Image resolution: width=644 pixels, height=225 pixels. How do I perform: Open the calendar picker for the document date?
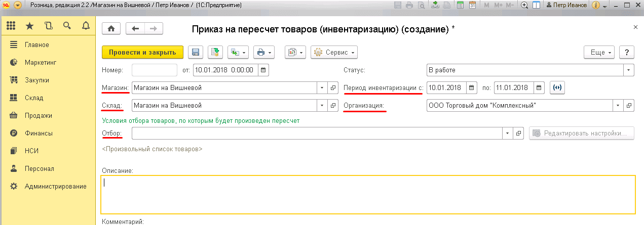(x=264, y=70)
